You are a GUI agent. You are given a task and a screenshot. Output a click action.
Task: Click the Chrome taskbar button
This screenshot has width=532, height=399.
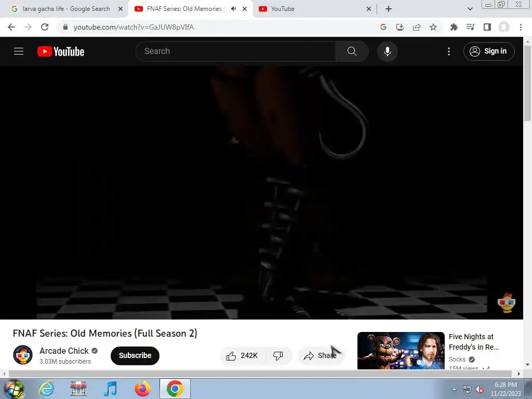point(175,389)
